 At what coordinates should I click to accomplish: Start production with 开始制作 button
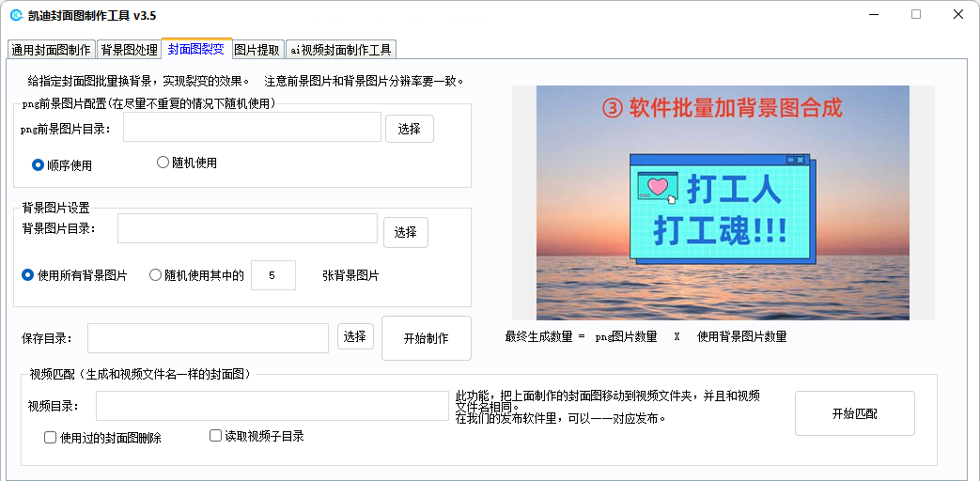coord(427,338)
